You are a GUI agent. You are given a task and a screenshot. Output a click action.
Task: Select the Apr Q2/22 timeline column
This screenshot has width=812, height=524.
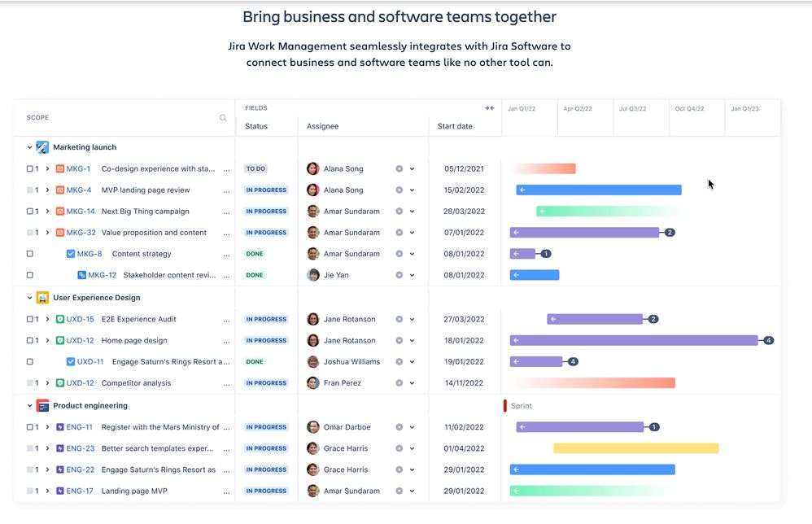[x=578, y=108]
